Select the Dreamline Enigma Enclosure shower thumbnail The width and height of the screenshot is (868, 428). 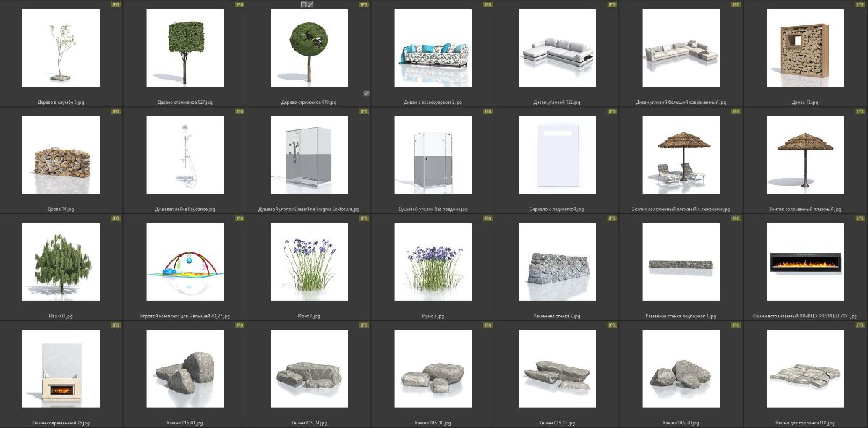[x=310, y=155]
